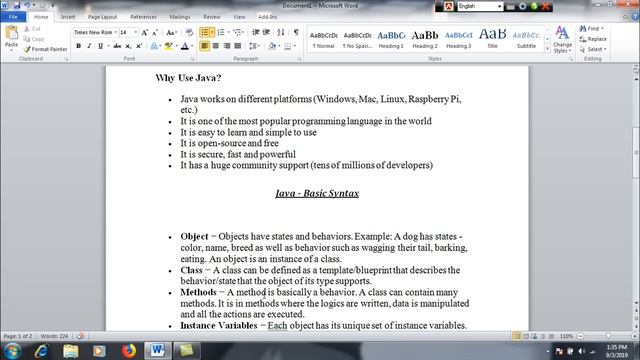Apply strikethrough formatting
Image resolution: width=640 pixels, height=360 pixels.
tap(117, 46)
